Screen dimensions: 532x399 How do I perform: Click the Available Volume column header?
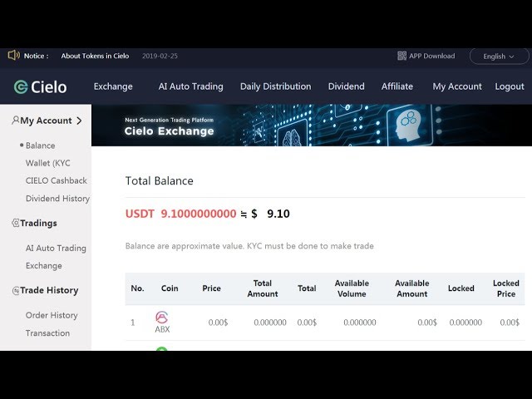pyautogui.click(x=352, y=288)
